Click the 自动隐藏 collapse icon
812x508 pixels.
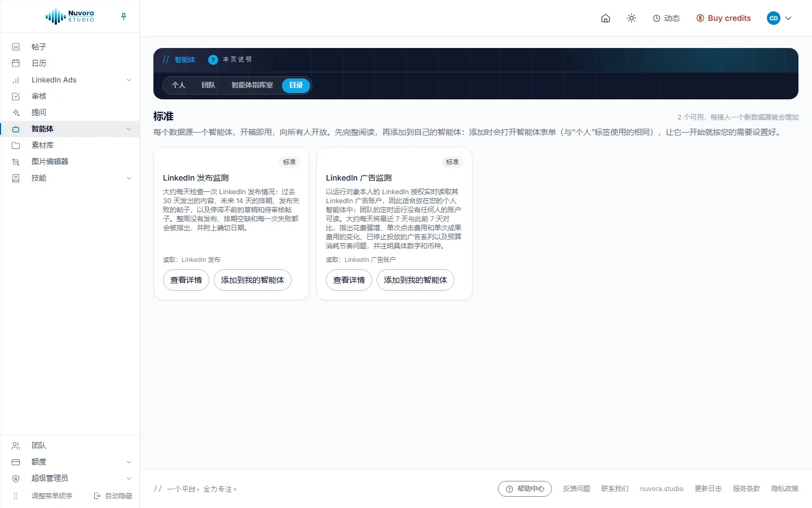pyautogui.click(x=97, y=496)
